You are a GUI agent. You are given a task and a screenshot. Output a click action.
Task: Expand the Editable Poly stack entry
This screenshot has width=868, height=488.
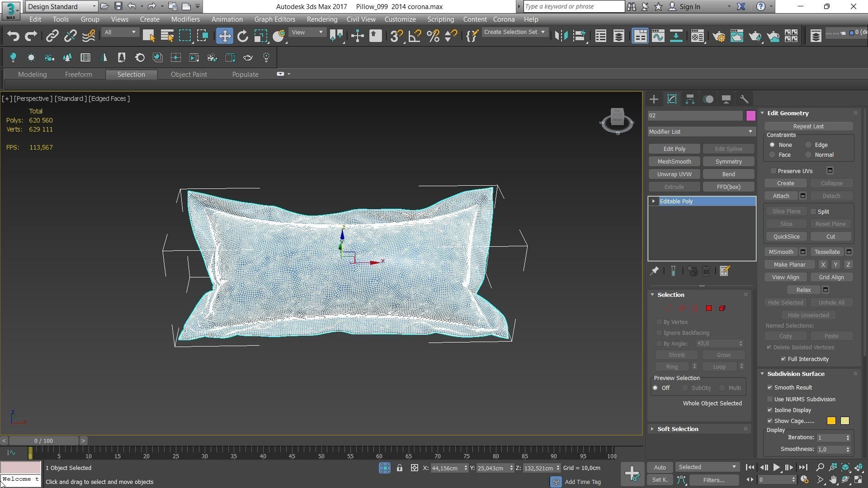tap(653, 202)
